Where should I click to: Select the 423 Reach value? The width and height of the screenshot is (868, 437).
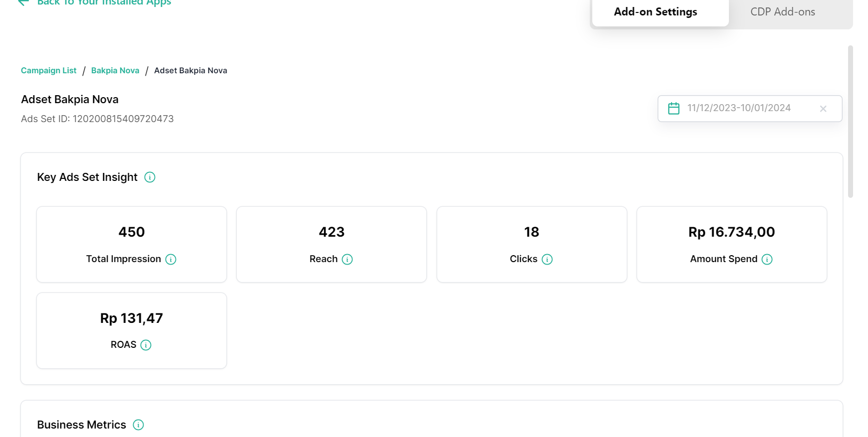[332, 232]
